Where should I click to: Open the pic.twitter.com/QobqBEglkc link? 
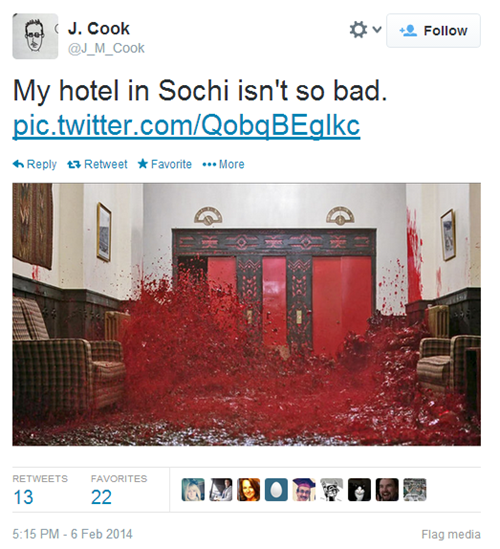[186, 125]
